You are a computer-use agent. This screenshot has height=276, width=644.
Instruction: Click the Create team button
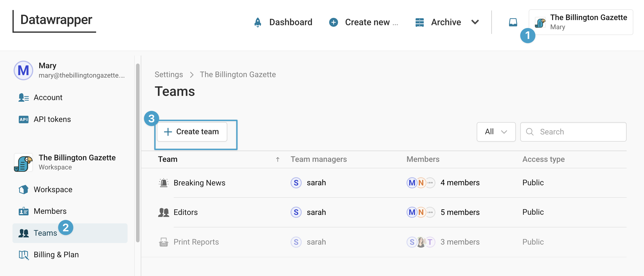pos(192,132)
